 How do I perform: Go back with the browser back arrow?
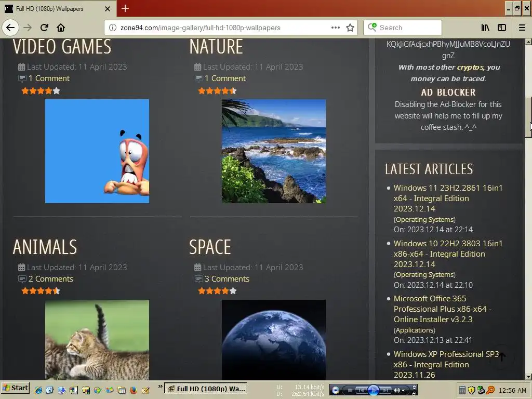10,28
